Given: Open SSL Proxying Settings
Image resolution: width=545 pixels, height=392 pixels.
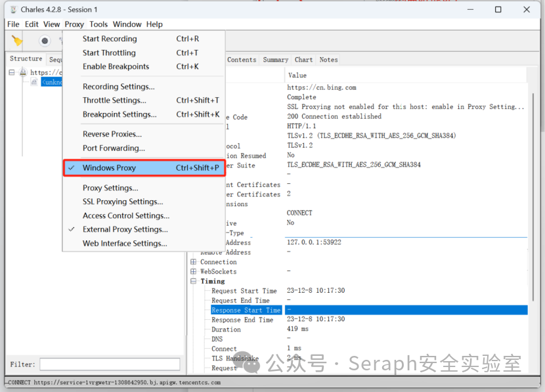Looking at the screenshot, I should [144, 202].
